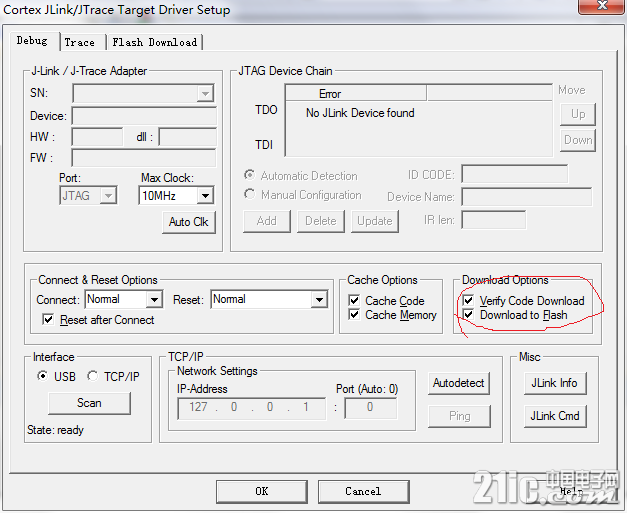Click the Cancel button
The image size is (627, 513).
pyautogui.click(x=363, y=491)
